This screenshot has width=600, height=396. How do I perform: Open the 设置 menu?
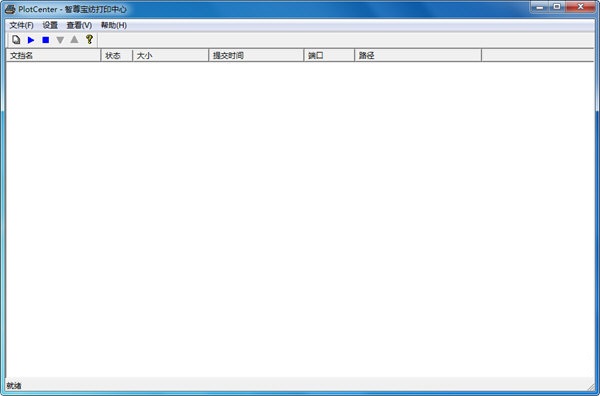50,25
